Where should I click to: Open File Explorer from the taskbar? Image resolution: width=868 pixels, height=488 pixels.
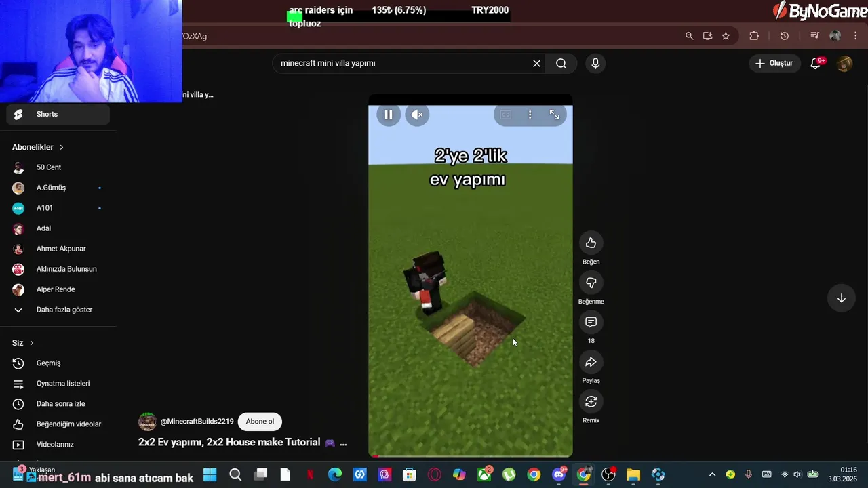pos(633,474)
